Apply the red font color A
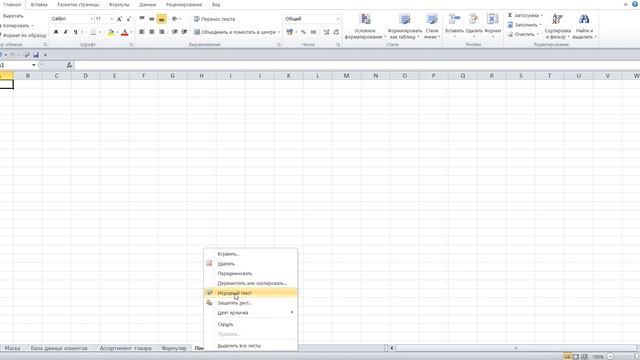The image size is (640, 360). pyautogui.click(x=125, y=32)
